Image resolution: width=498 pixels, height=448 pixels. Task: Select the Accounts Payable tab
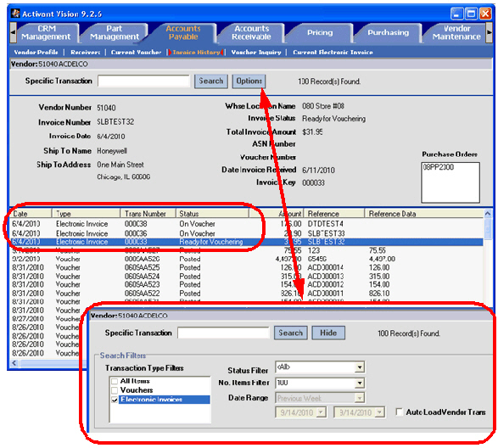(183, 33)
